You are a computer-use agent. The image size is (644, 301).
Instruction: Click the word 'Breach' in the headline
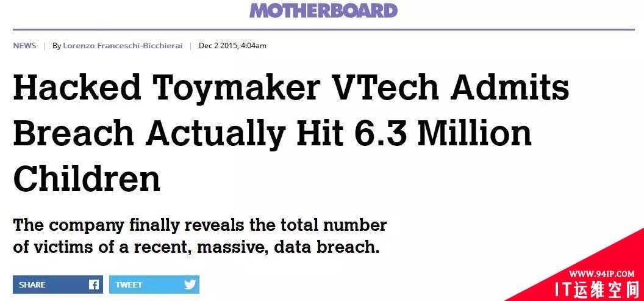(x=73, y=132)
